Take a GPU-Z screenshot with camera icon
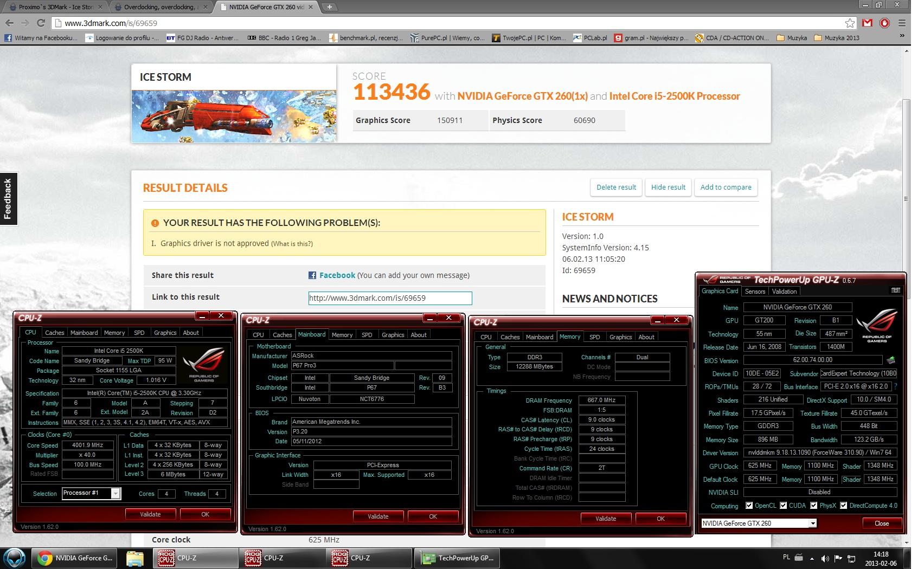 895,290
